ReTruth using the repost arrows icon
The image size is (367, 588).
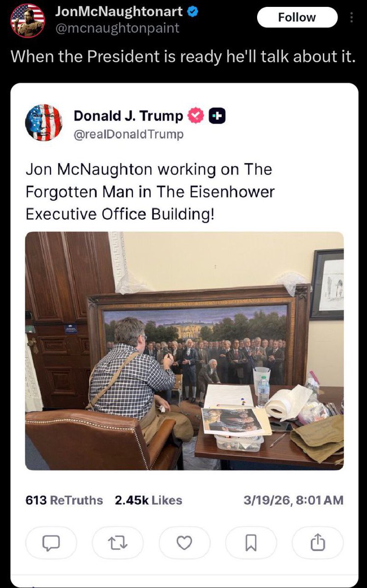(118, 542)
